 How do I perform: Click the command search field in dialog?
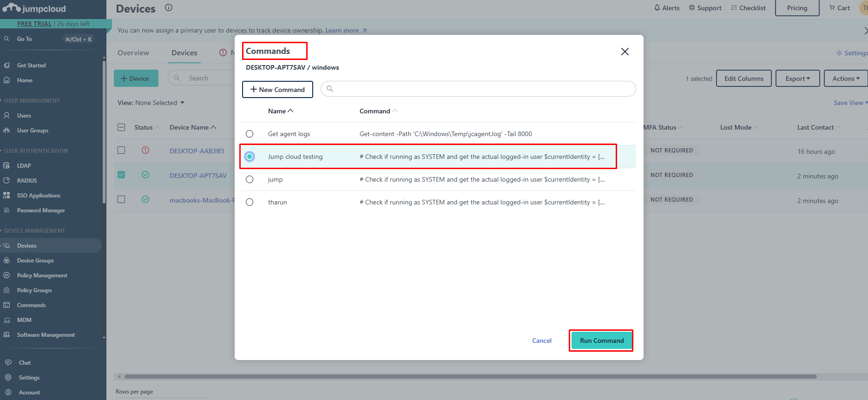(478, 89)
